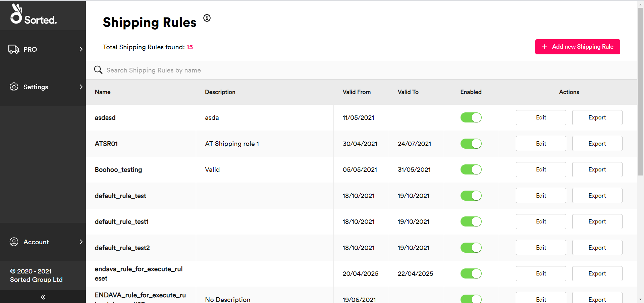Click the PRO truck icon
Image resolution: width=644 pixels, height=303 pixels.
pos(14,49)
